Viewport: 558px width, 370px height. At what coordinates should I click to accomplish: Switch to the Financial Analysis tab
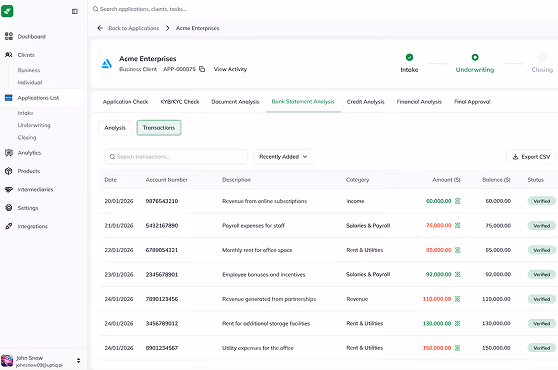(x=419, y=102)
